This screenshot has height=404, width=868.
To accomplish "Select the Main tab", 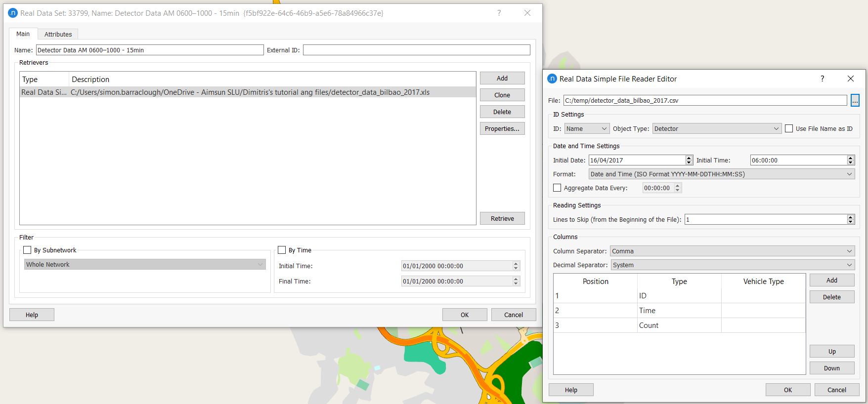I will pos(23,34).
